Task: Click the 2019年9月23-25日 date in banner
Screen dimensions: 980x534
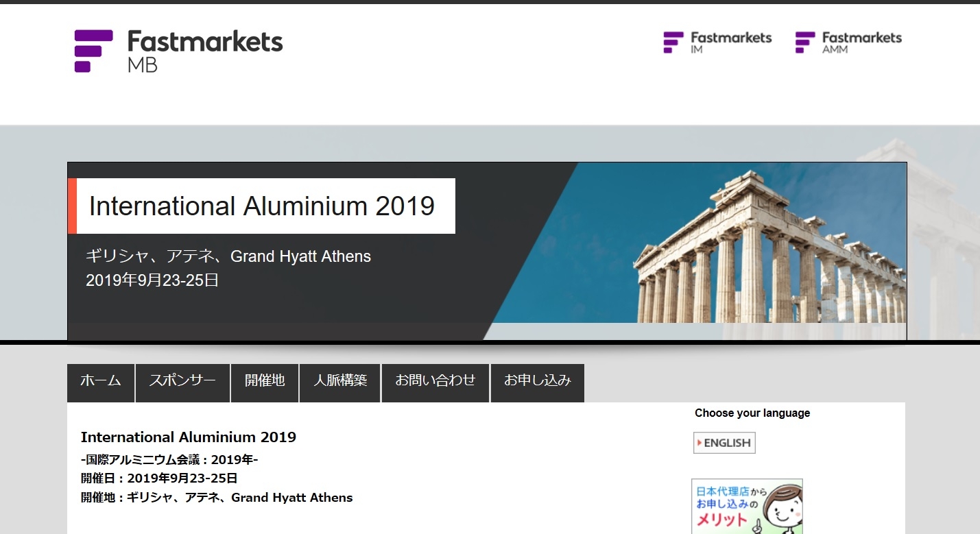Action: tap(152, 280)
